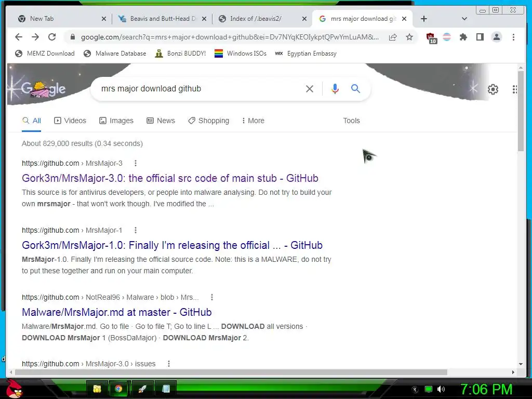Start Google voice search with microphone
Screen dimensions: 532x399
[x=335, y=89]
